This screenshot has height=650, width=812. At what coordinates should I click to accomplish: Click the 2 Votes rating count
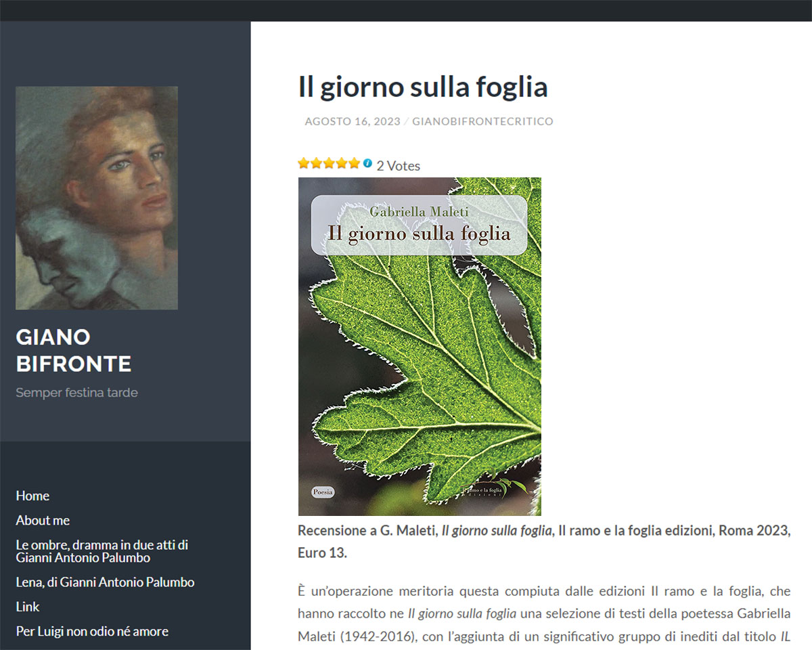pos(399,166)
